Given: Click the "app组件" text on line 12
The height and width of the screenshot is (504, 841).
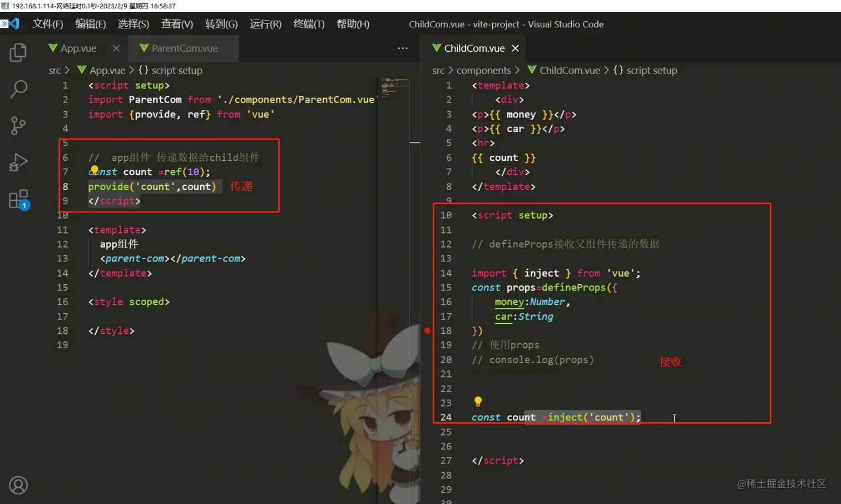Looking at the screenshot, I should pos(119,244).
